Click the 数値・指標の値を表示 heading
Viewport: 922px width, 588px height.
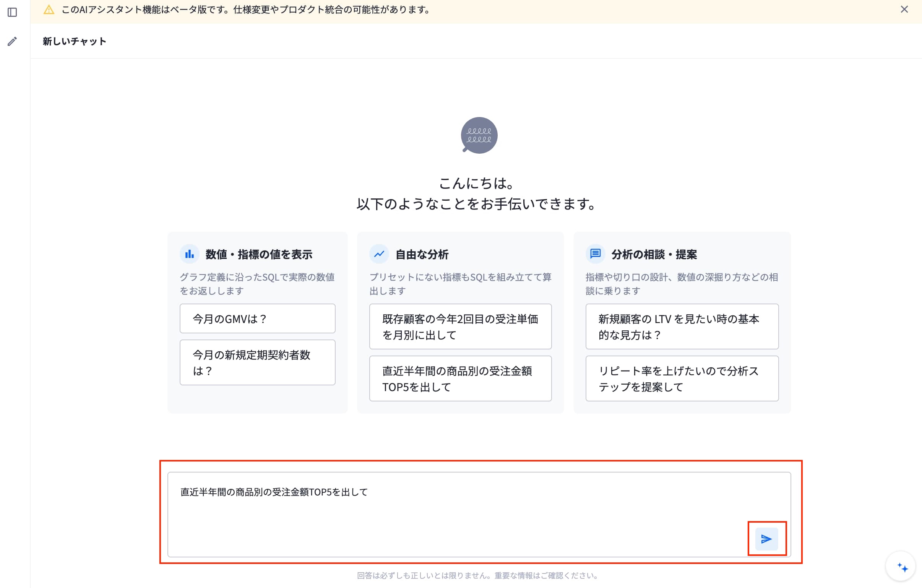click(x=259, y=254)
